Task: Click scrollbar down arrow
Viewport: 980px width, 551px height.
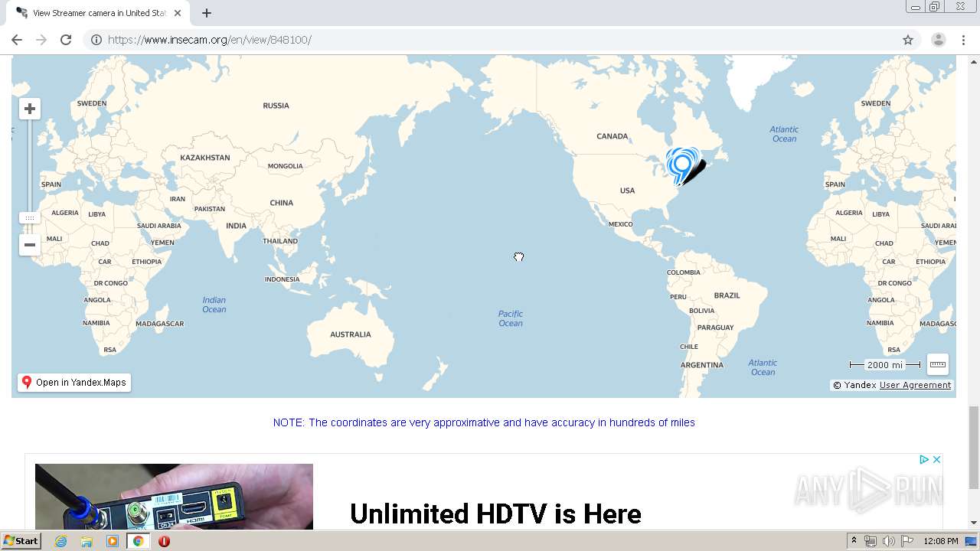Action: [974, 523]
